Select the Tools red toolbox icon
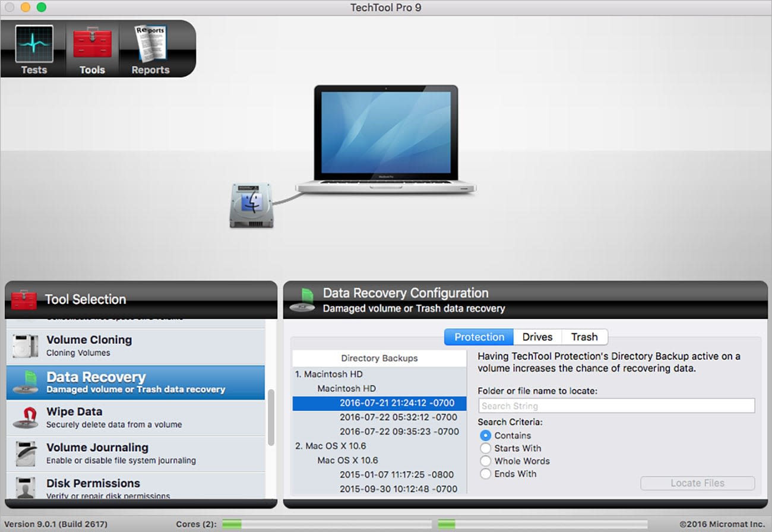This screenshot has width=772, height=532. 92,44
